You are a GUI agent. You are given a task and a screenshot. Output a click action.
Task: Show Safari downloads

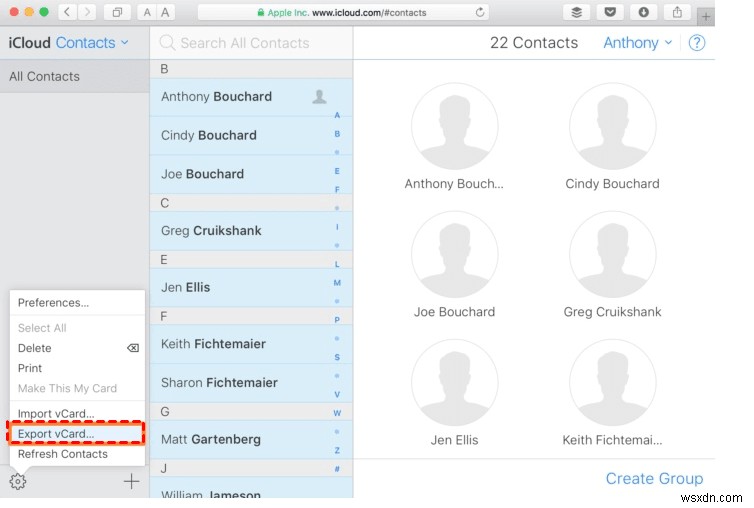[x=643, y=12]
